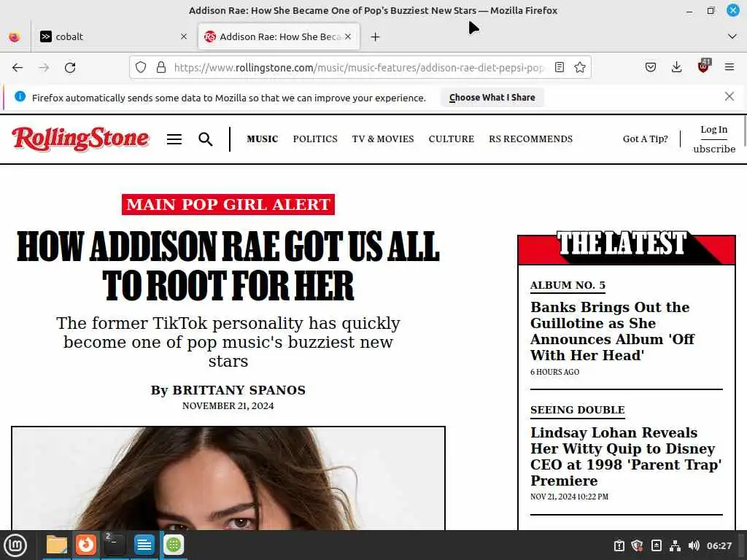Open the Firefox downloads panel

coord(676,68)
